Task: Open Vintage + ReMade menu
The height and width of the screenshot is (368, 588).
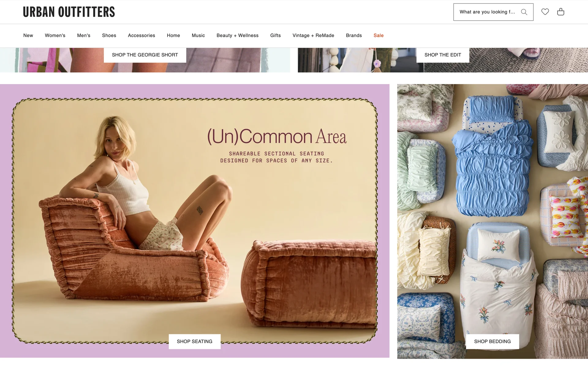Action: (x=313, y=36)
